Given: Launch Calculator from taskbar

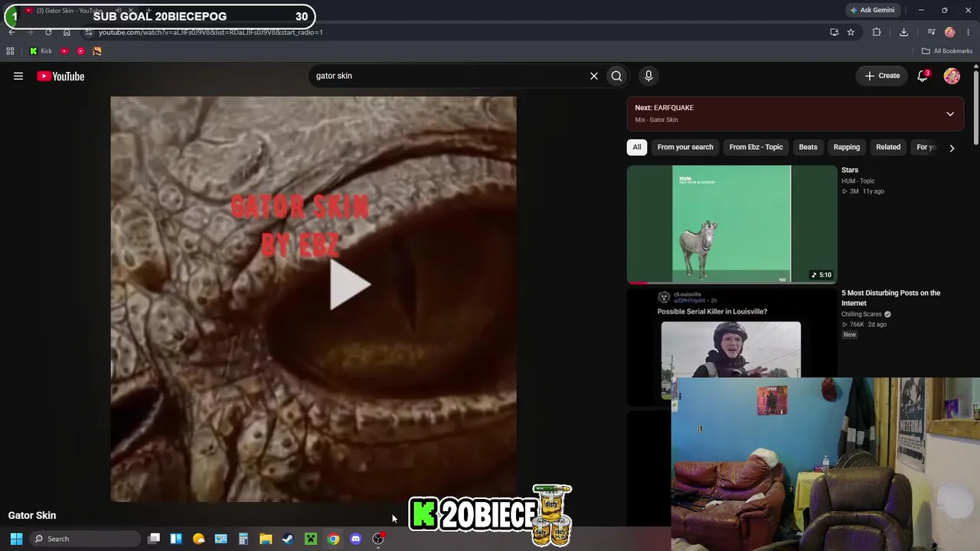Looking at the screenshot, I should coord(243,539).
